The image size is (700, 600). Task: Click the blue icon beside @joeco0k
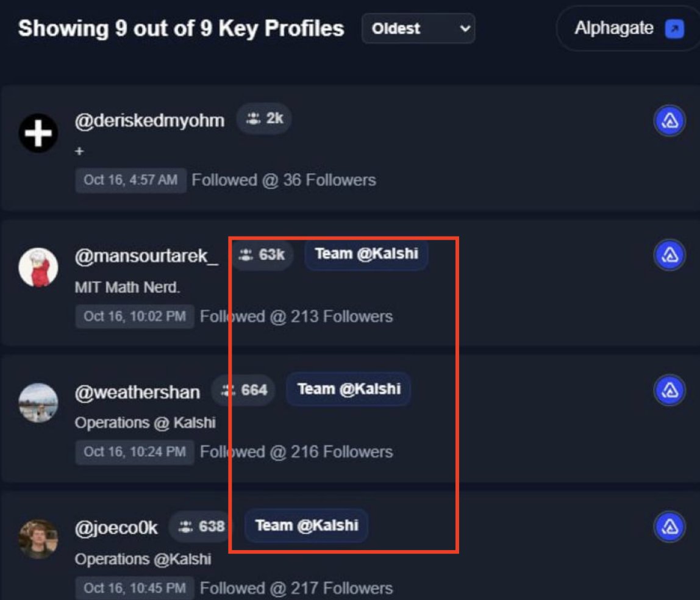670,526
